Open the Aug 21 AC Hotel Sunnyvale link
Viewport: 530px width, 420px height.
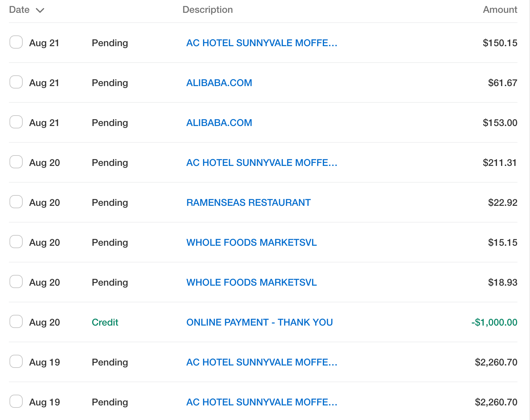point(261,43)
